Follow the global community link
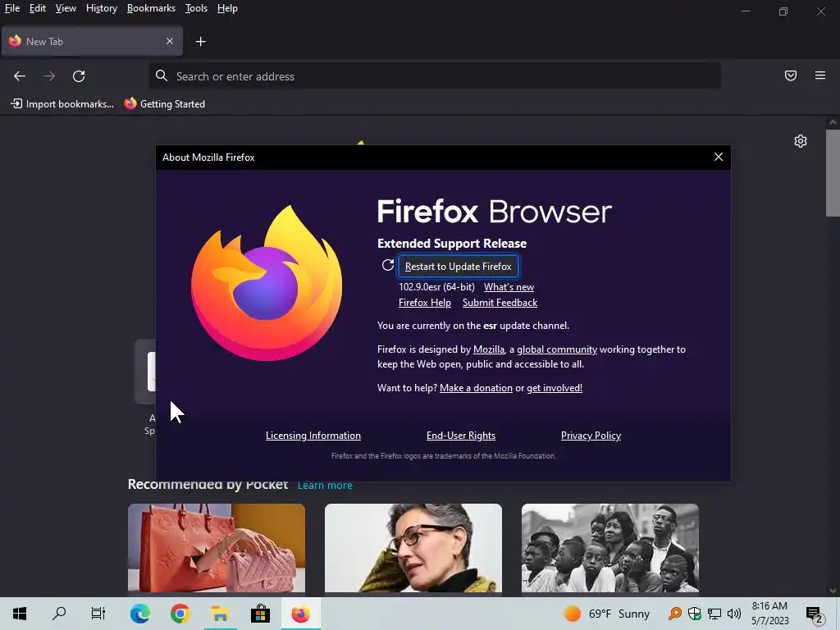 pyautogui.click(x=557, y=349)
